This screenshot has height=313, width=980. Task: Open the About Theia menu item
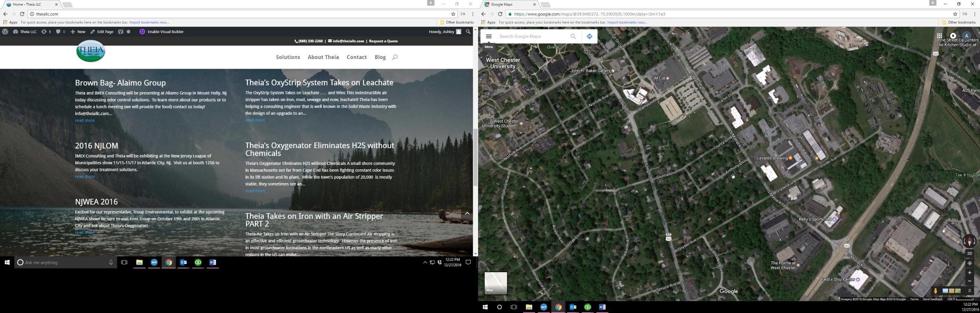tap(323, 57)
